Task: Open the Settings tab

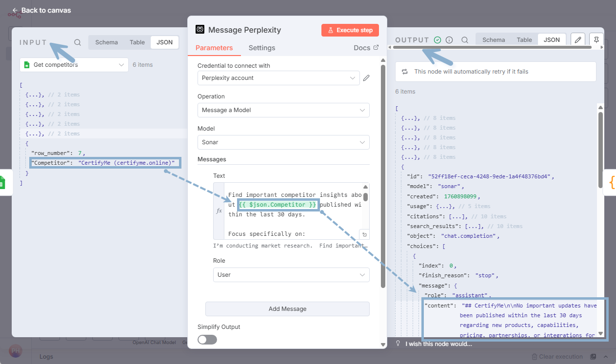Action: pyautogui.click(x=262, y=48)
